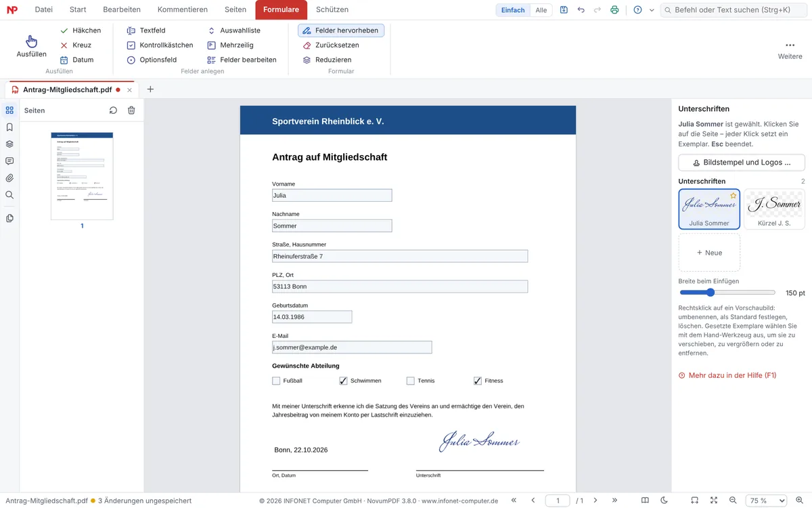Toggle Felder hervorheben highlighting
This screenshot has width=812, height=508.
(341, 30)
